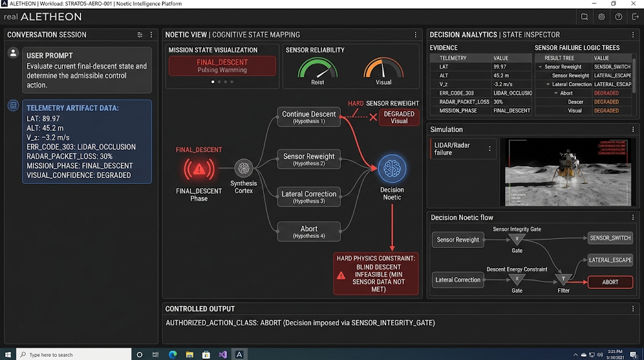Open LIDAR/Radar failure item options menu

tap(489, 149)
